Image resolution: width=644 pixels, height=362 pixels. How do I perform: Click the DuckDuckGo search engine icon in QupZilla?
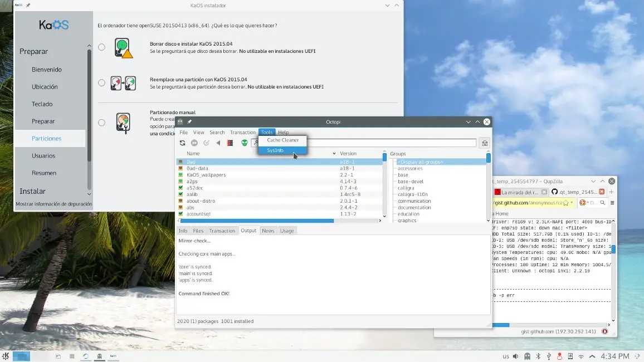[582, 202]
